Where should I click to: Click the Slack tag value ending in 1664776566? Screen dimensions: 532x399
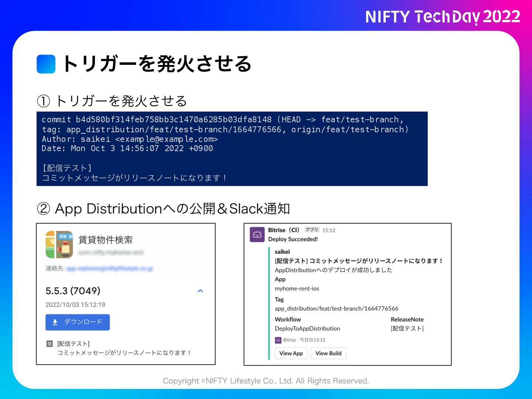337,308
